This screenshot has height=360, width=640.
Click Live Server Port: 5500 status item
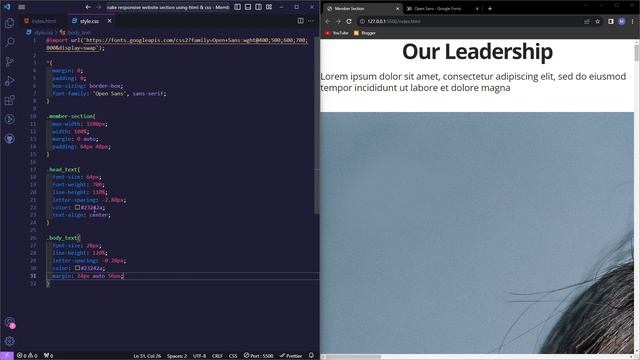[x=258, y=356]
